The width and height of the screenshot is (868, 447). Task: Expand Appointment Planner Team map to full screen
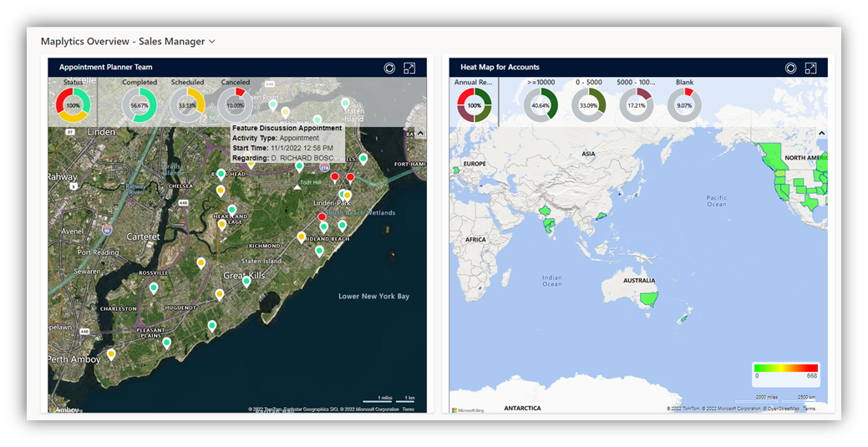pyautogui.click(x=409, y=68)
